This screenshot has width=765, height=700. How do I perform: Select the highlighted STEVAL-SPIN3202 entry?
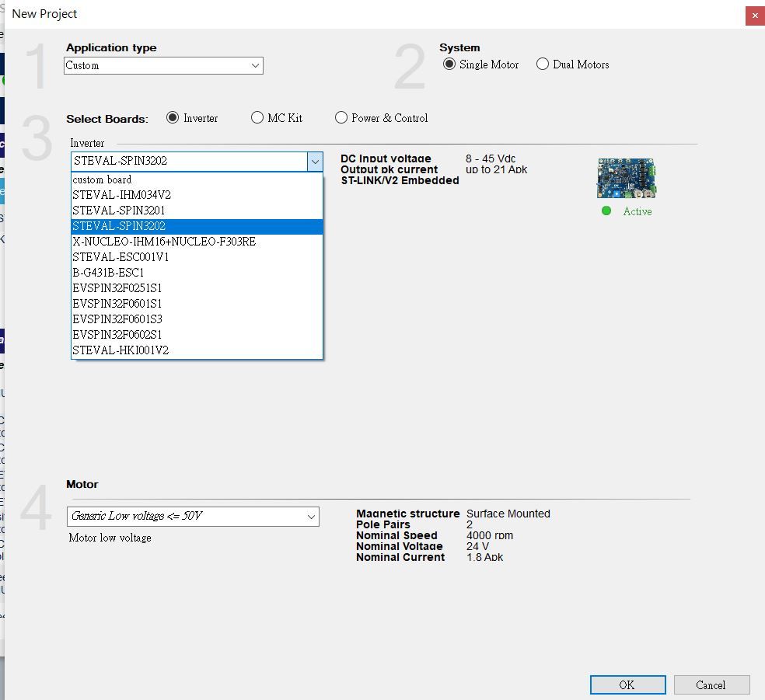point(197,226)
